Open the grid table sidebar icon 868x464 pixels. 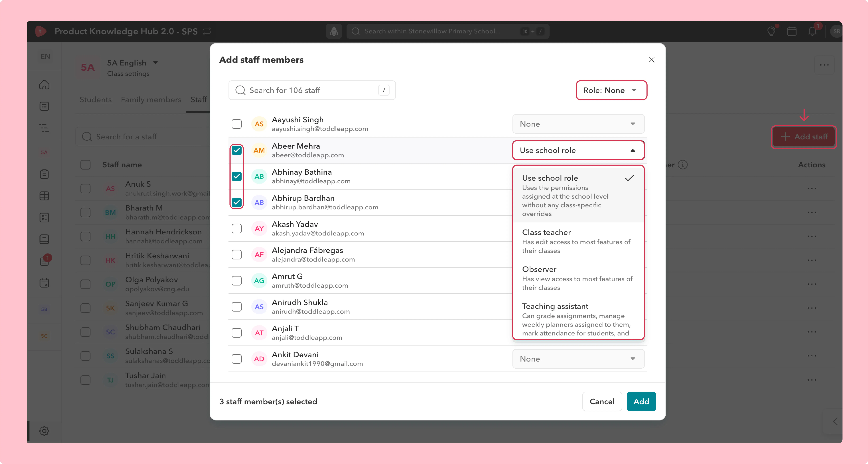point(44,196)
